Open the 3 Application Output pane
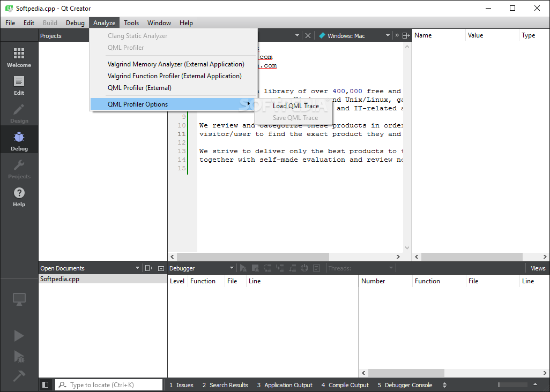 tap(285, 385)
